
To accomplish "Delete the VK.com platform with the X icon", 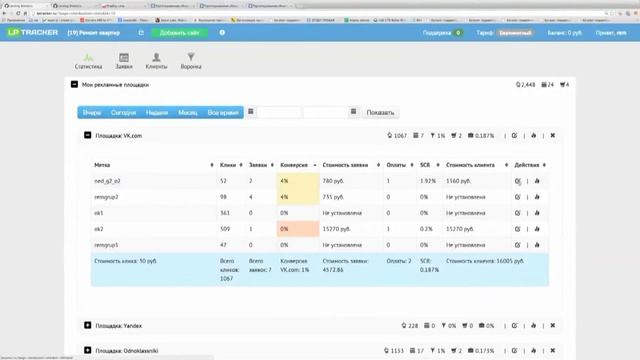I will tap(553, 136).
